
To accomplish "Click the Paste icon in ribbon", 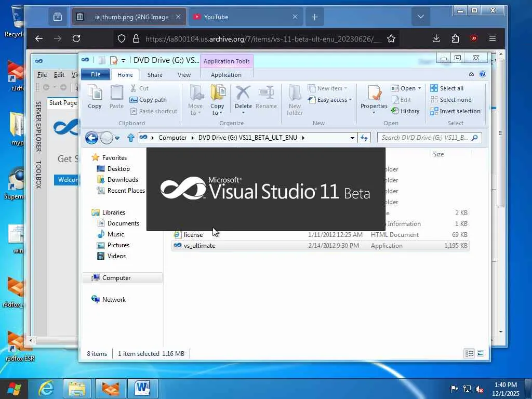I will [x=116, y=97].
